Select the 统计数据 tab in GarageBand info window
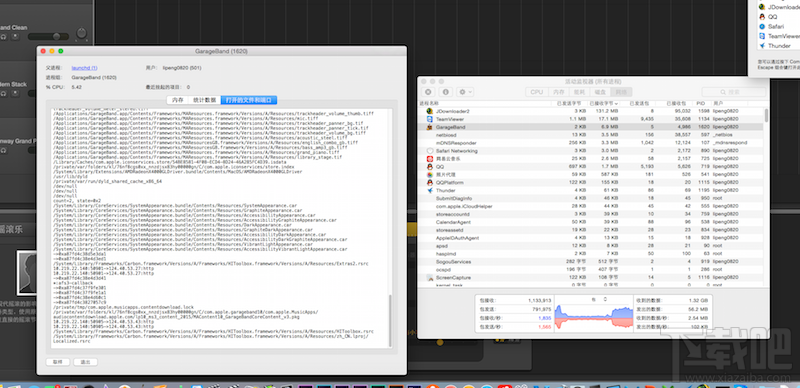This screenshot has height=388, width=800. [205, 100]
